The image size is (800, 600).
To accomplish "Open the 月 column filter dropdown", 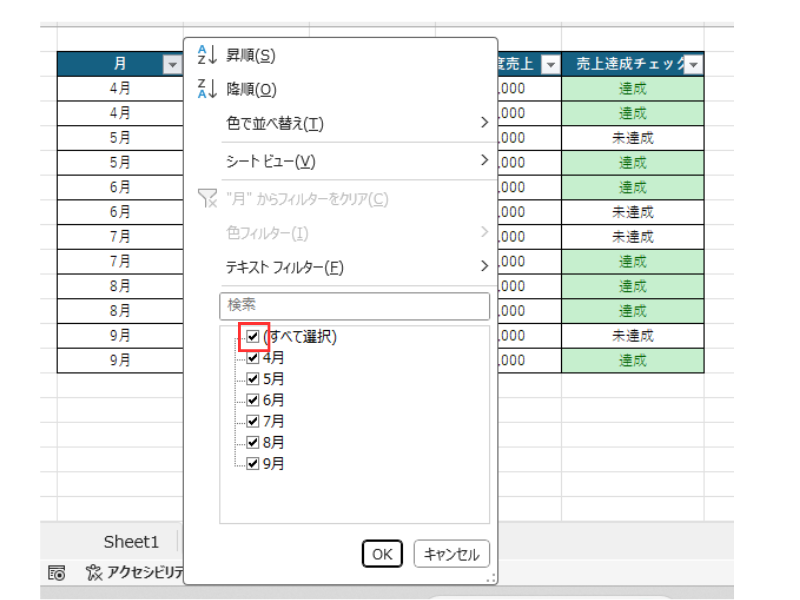I will [x=171, y=65].
